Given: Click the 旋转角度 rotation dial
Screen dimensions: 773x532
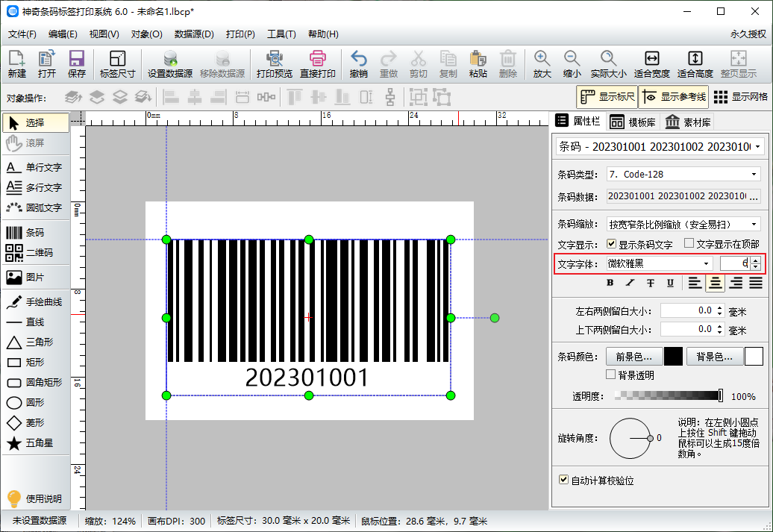Looking at the screenshot, I should tap(630, 438).
